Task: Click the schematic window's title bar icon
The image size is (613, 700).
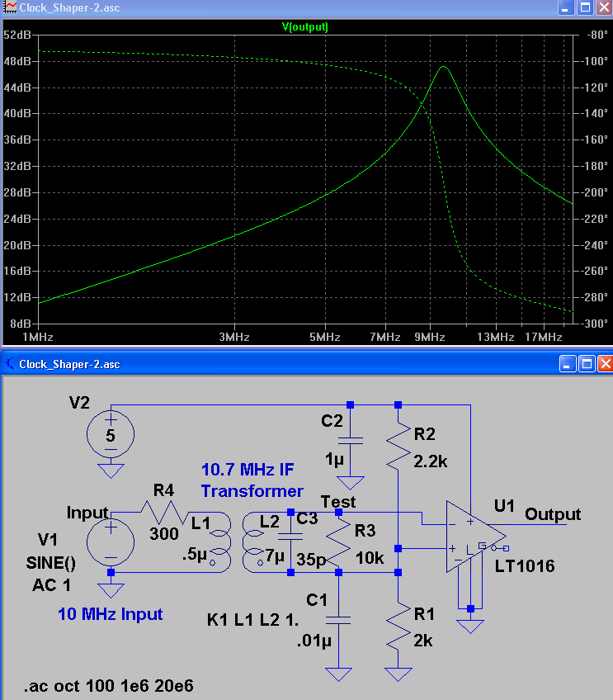Action: pos(9,364)
